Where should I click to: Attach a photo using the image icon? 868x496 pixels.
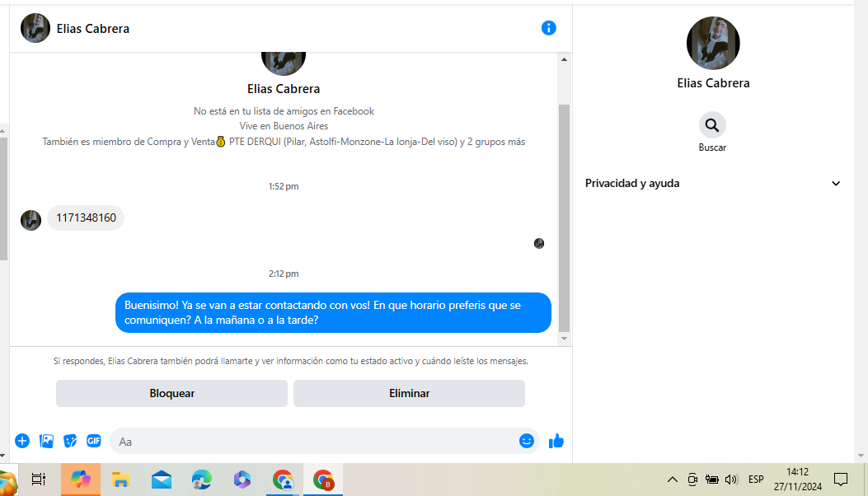tap(46, 441)
